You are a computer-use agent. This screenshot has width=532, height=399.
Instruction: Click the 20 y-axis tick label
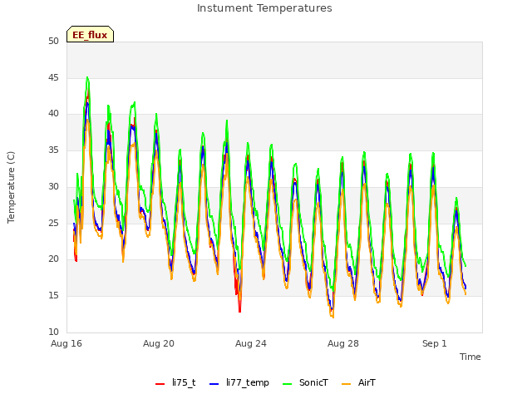pyautogui.click(x=53, y=259)
